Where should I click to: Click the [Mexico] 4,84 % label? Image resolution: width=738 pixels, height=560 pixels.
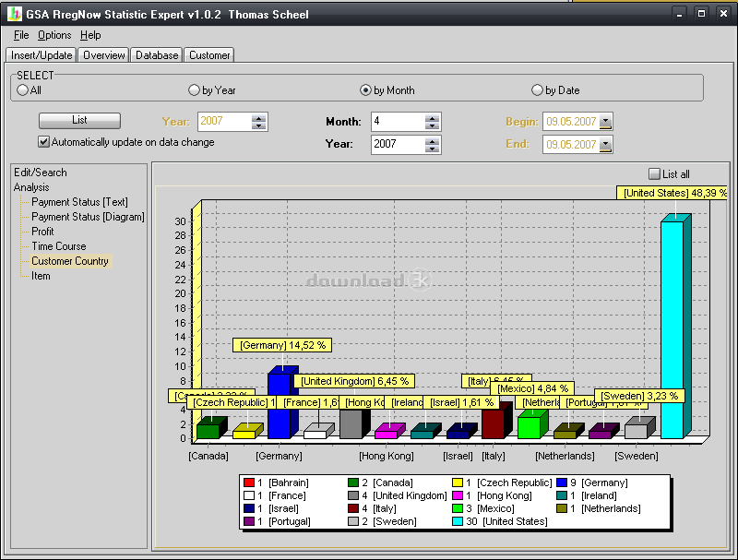coord(532,388)
